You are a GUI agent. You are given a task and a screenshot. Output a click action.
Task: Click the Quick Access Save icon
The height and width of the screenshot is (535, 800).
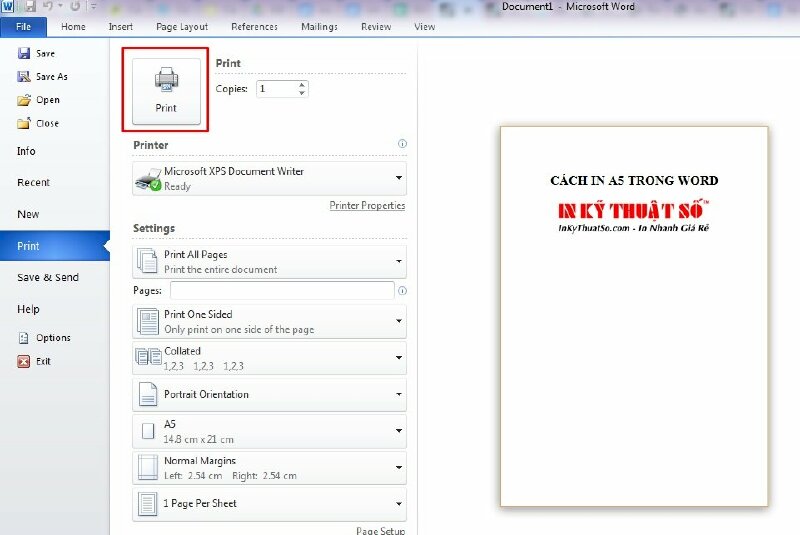pyautogui.click(x=30, y=7)
